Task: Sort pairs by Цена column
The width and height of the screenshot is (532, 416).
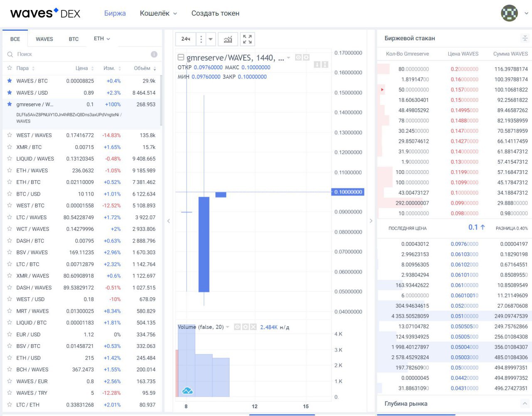Action: pyautogui.click(x=84, y=68)
